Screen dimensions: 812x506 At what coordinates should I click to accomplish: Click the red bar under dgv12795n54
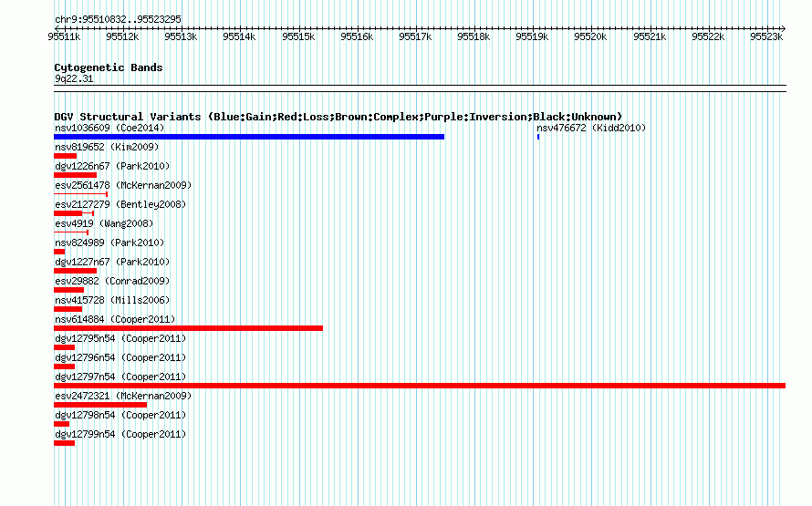point(64,347)
